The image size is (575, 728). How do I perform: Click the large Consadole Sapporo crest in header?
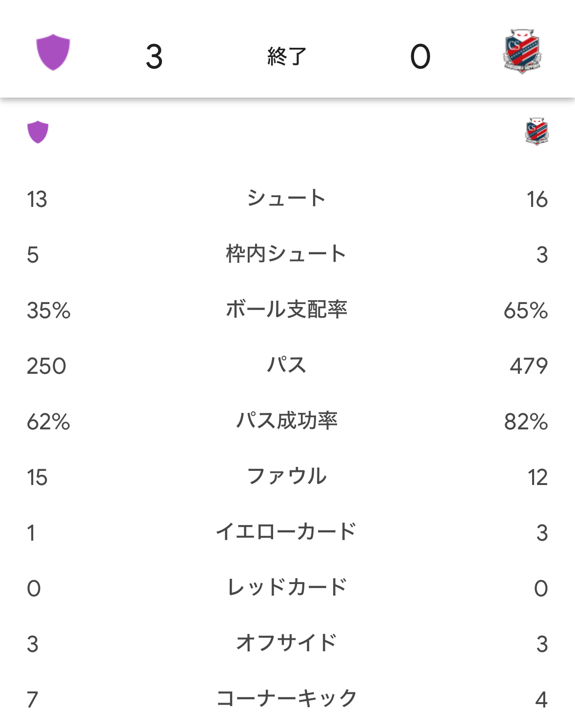pos(522,52)
